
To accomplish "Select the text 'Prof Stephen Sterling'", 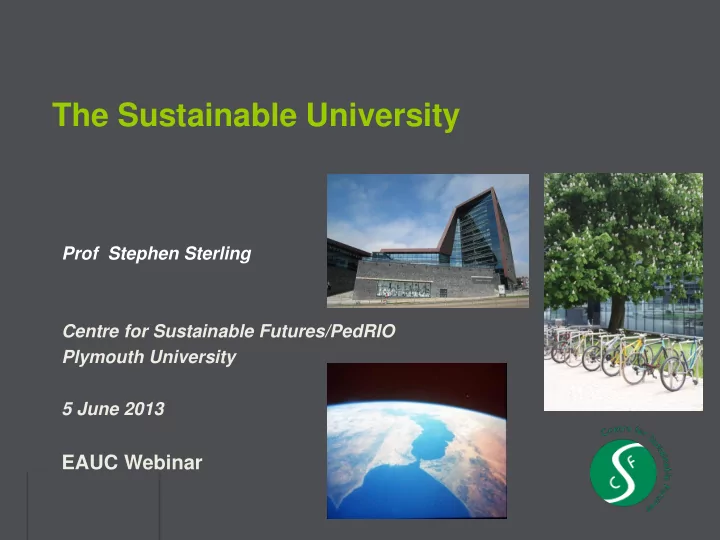I will [157, 253].
